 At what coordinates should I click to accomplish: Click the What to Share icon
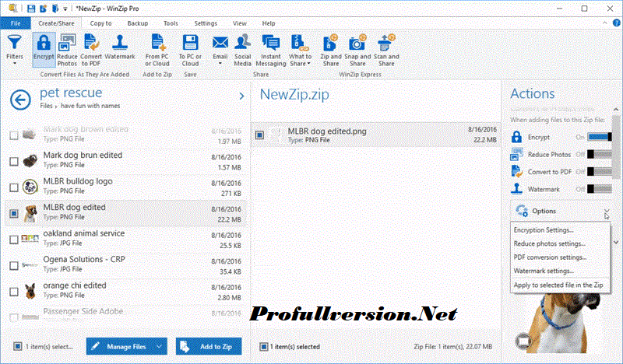pyautogui.click(x=300, y=44)
